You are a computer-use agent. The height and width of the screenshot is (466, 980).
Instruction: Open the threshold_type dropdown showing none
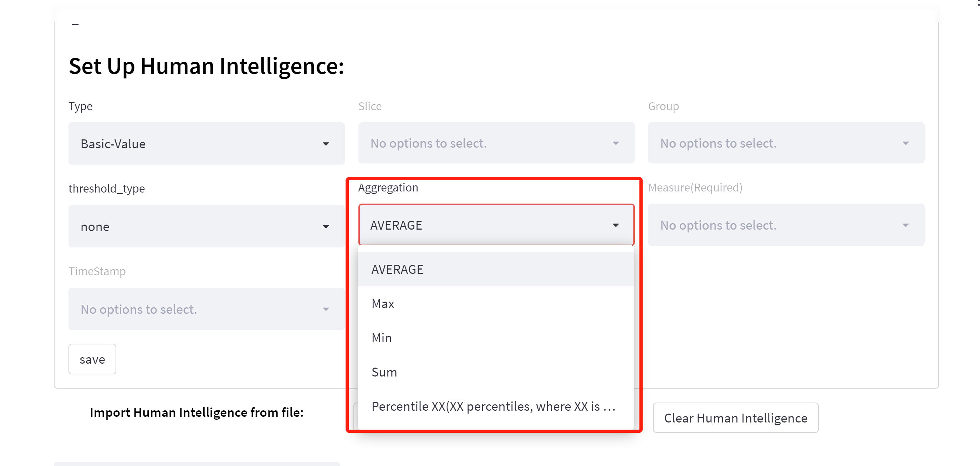click(x=206, y=226)
